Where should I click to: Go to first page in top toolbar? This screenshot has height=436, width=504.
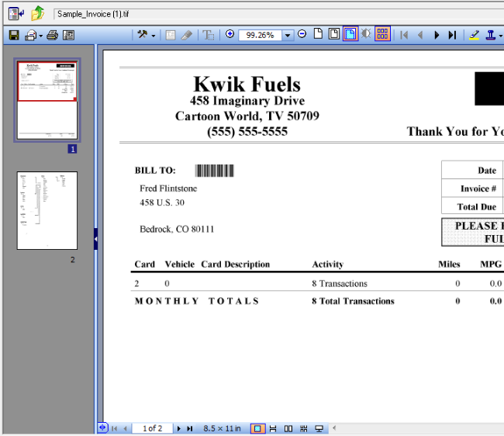404,35
